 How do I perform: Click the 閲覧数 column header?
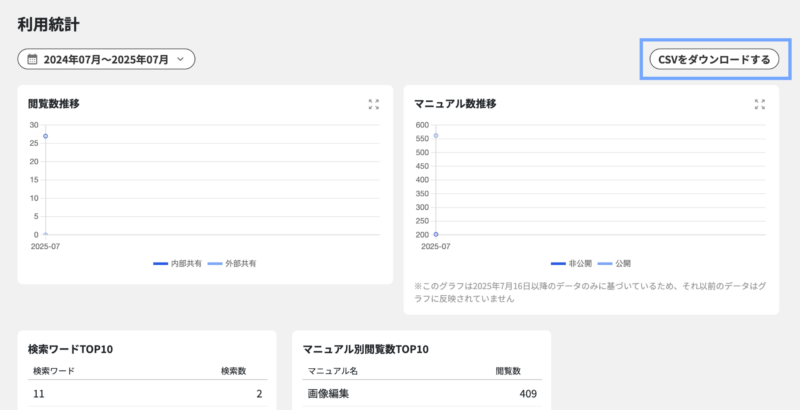pyautogui.click(x=509, y=371)
